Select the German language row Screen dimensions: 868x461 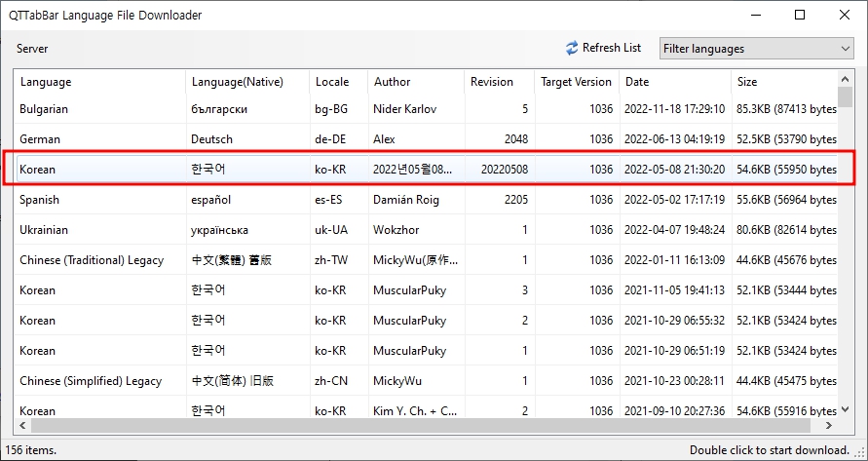point(427,139)
